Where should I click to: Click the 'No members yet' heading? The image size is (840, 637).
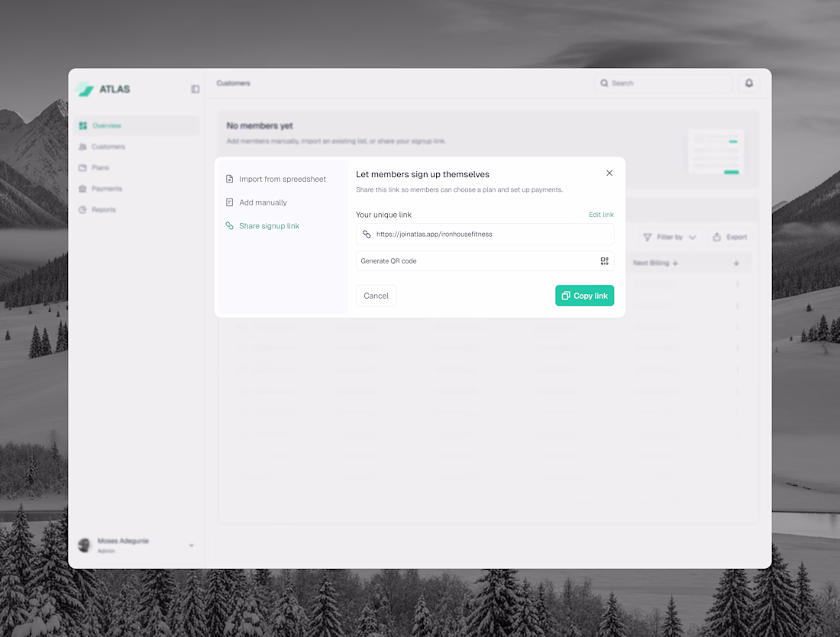[x=260, y=126]
